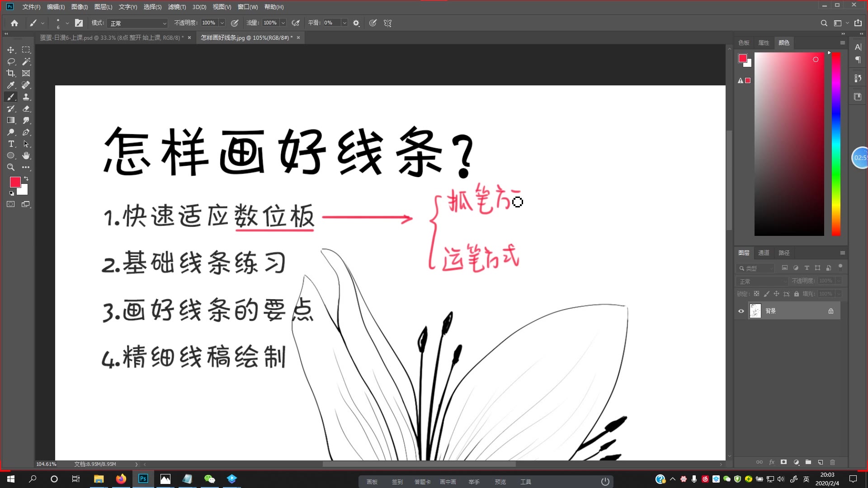This screenshot has width=868, height=488.
Task: Select the Pen tool
Action: tap(26, 132)
